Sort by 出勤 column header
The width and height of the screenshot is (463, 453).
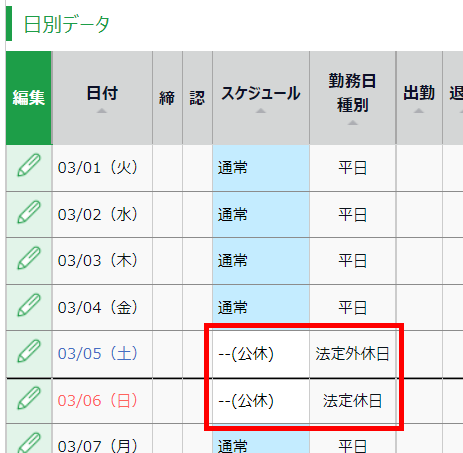pos(419,98)
